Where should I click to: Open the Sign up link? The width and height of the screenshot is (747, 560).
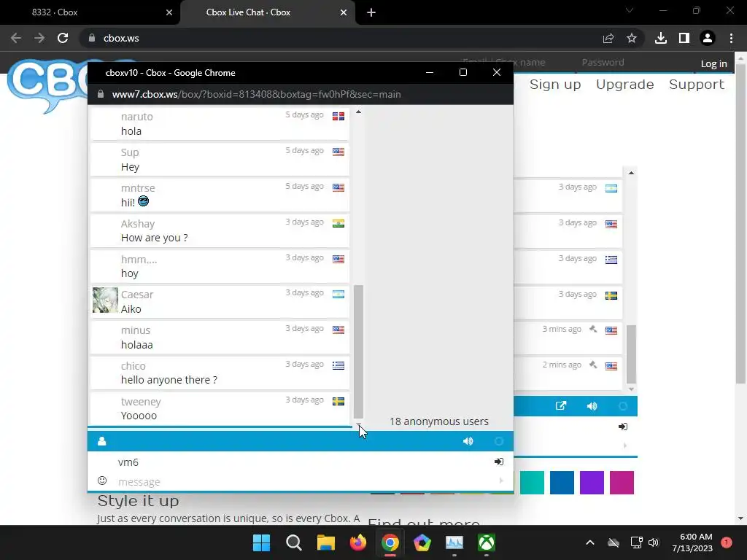tap(555, 85)
